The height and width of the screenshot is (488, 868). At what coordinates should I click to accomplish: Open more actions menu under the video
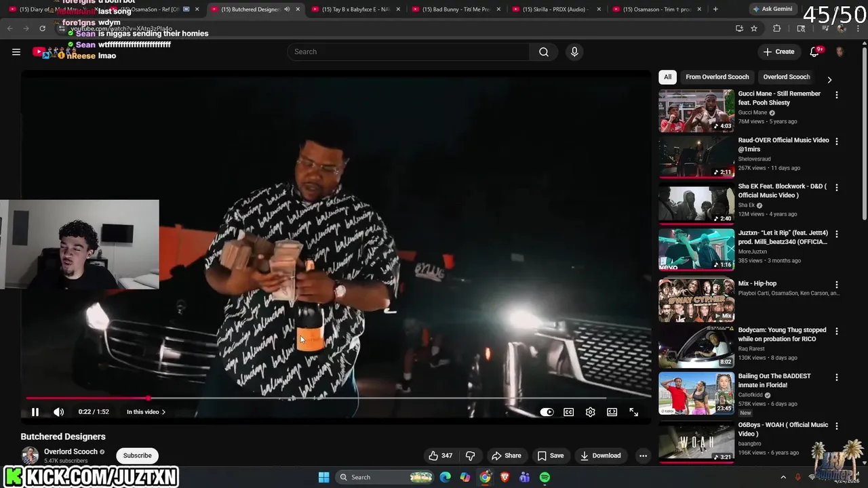coord(643,455)
